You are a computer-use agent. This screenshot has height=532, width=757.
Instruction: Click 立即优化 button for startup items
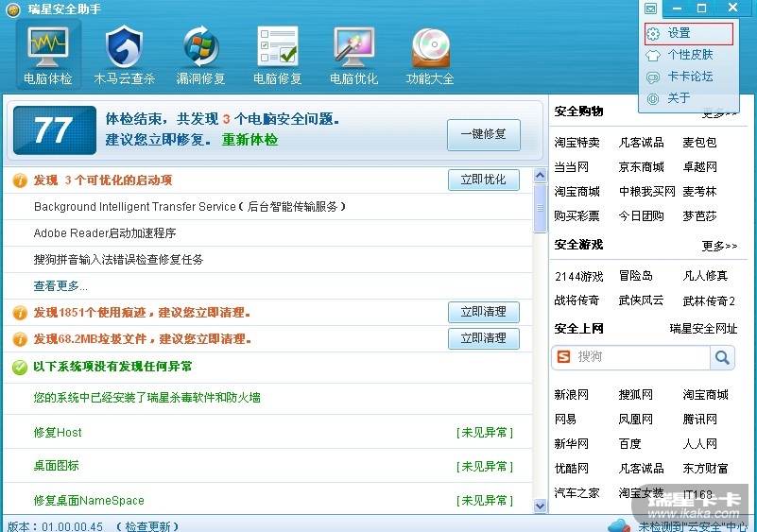(x=484, y=180)
